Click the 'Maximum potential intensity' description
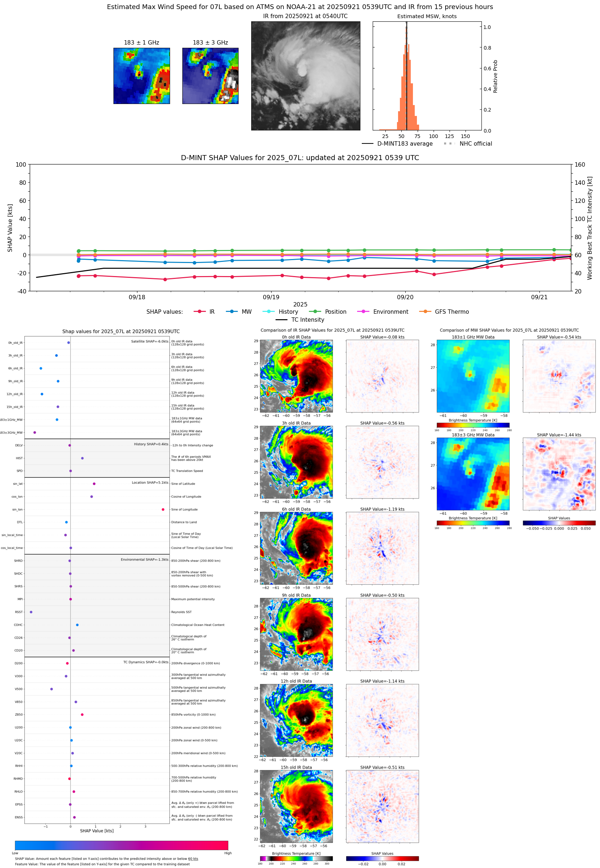Screen dimensions: 600x868 [x=193, y=599]
